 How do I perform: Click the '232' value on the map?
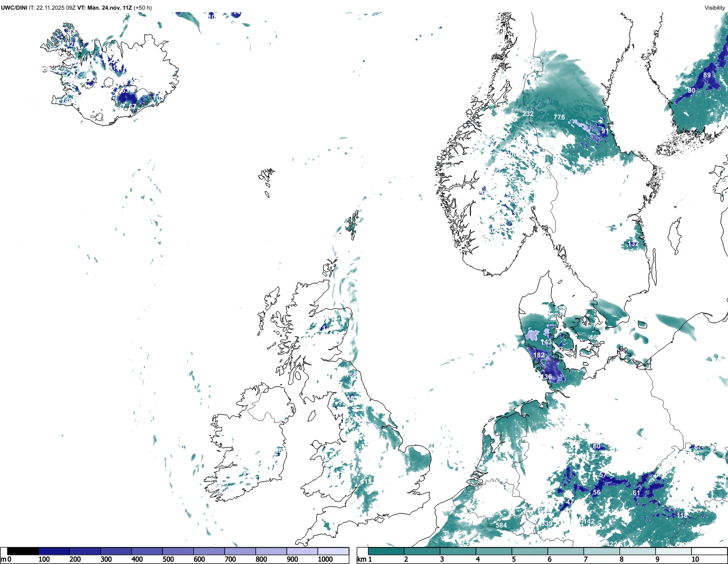(x=528, y=114)
